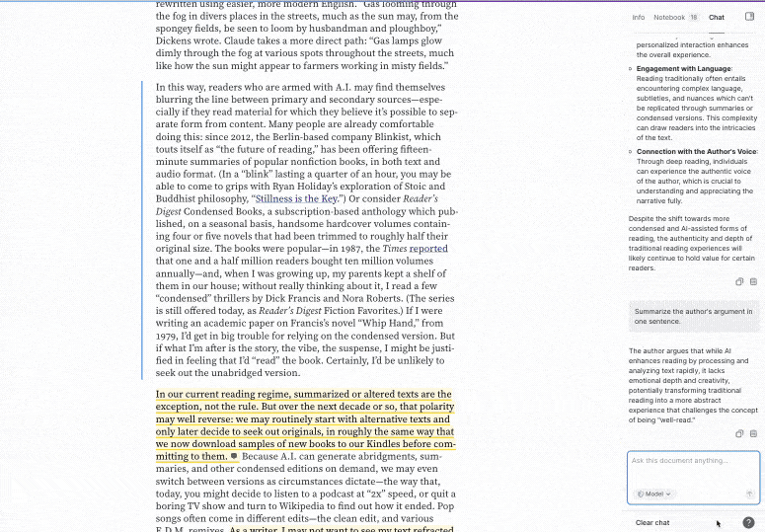
Task: Copy the one-sentence summary response
Action: (739, 433)
